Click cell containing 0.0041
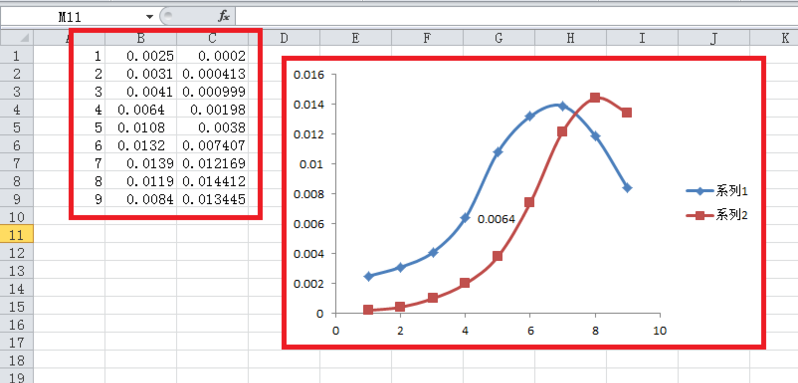Screen dimensions: 798x383 141,92
